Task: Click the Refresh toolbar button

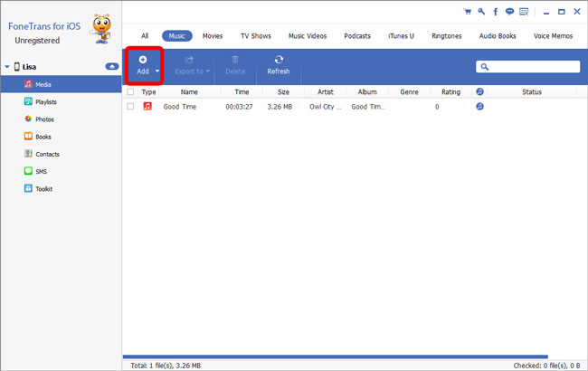Action: pyautogui.click(x=279, y=65)
